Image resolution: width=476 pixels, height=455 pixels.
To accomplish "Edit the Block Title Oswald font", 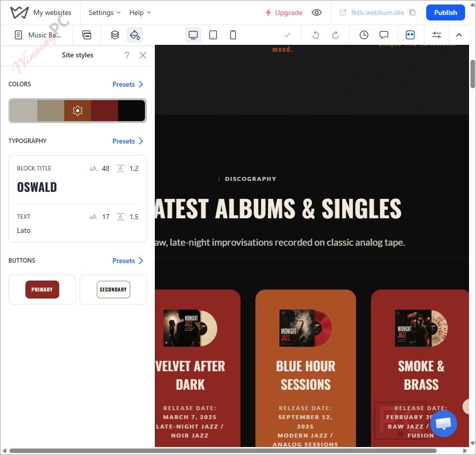I will (37, 187).
